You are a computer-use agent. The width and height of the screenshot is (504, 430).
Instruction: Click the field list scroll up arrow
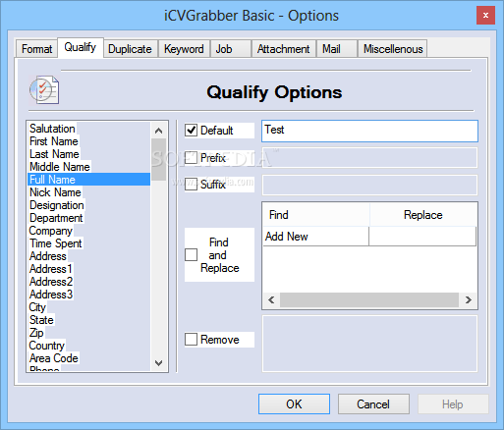(x=159, y=131)
